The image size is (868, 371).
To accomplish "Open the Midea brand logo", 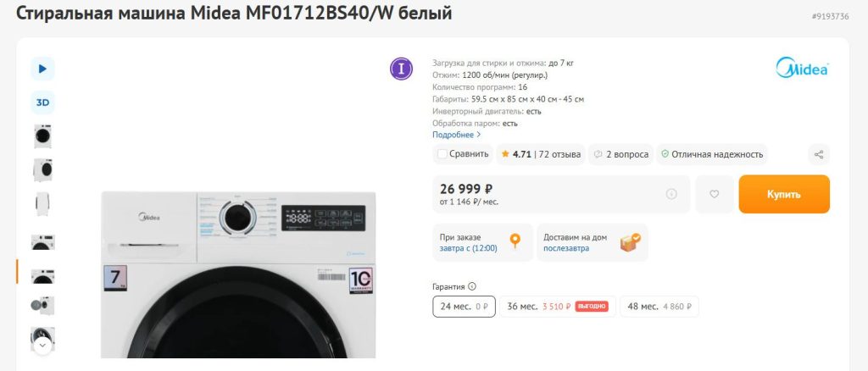I will point(802,69).
